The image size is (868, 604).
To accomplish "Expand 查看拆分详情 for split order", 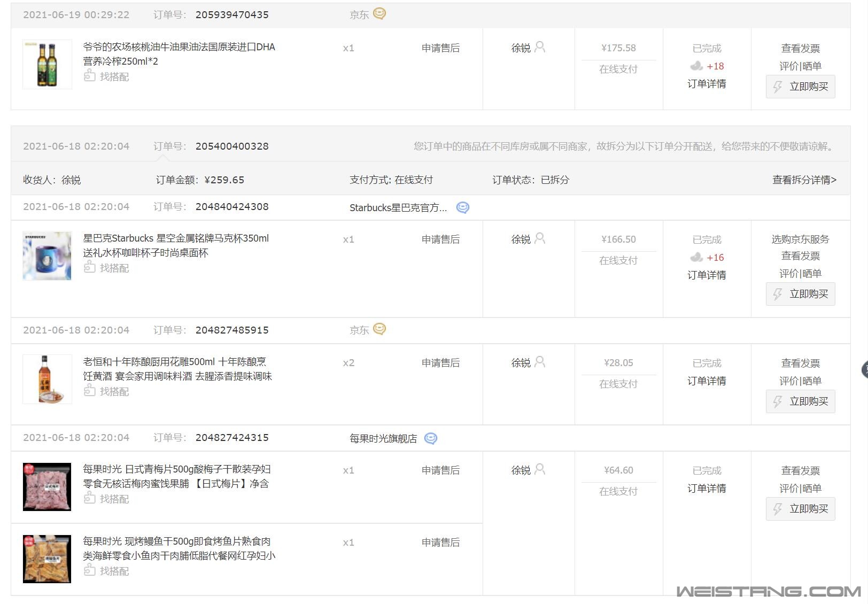I will point(804,180).
